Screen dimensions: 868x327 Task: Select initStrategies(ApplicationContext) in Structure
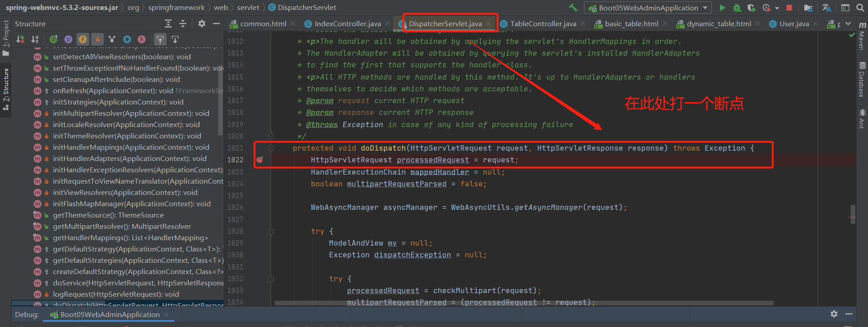tap(118, 102)
